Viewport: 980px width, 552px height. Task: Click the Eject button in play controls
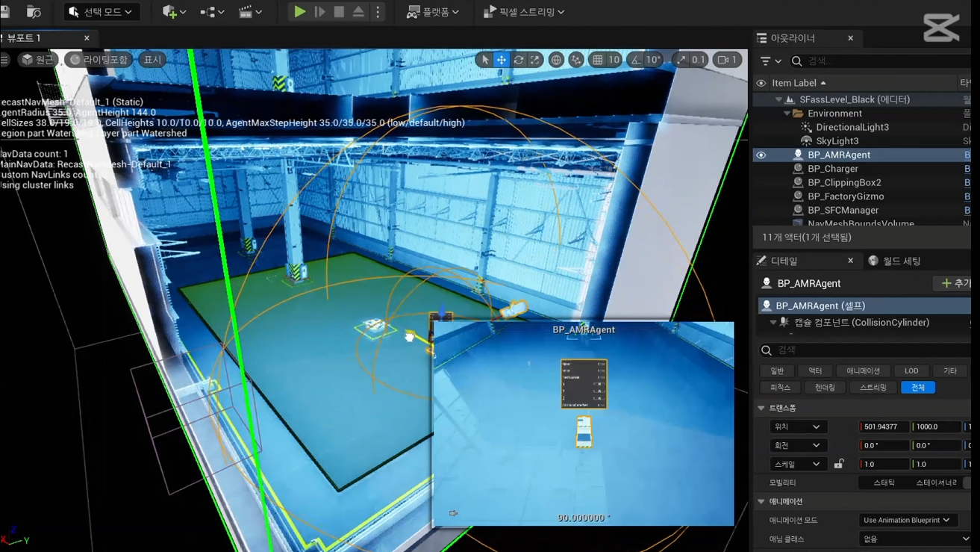(358, 12)
